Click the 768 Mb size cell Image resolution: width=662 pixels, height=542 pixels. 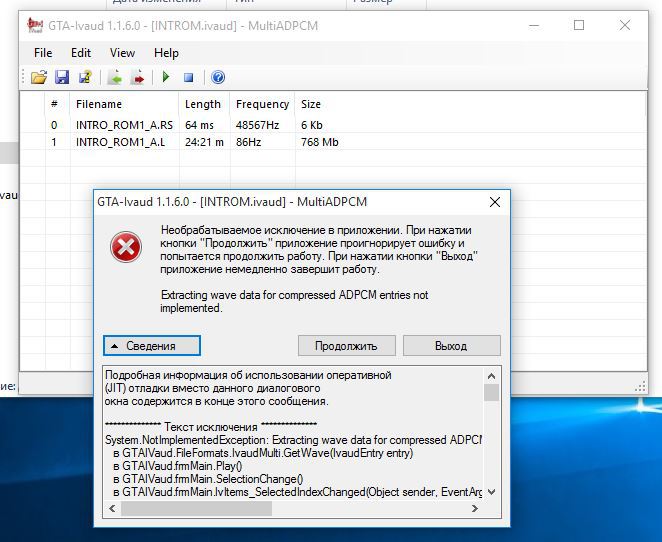pos(320,142)
